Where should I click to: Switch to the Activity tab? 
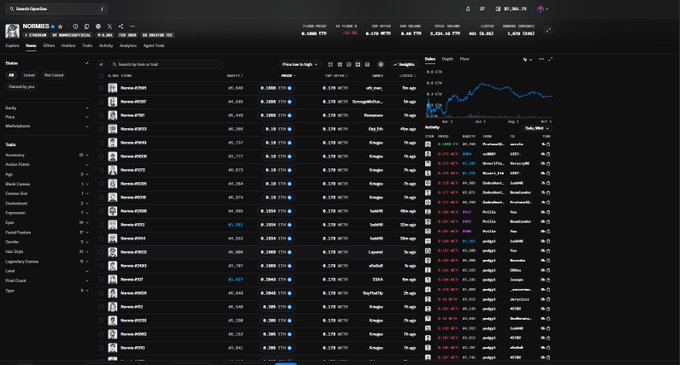coord(106,46)
